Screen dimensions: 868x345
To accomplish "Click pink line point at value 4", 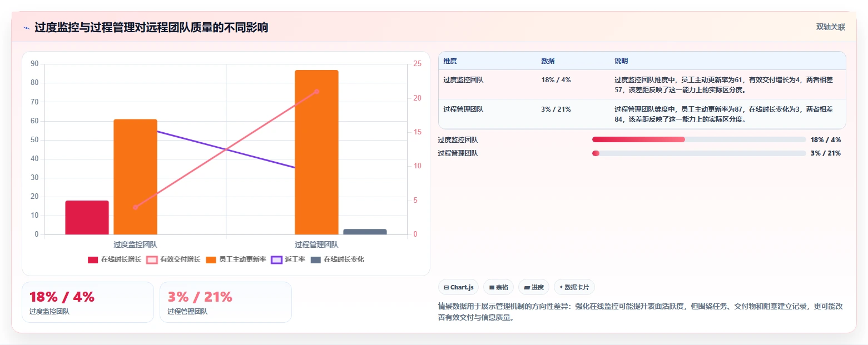I will [x=135, y=207].
